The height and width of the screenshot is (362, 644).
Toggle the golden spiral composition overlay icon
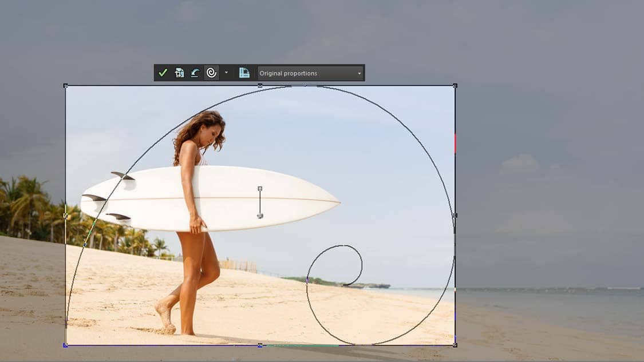[x=211, y=73]
